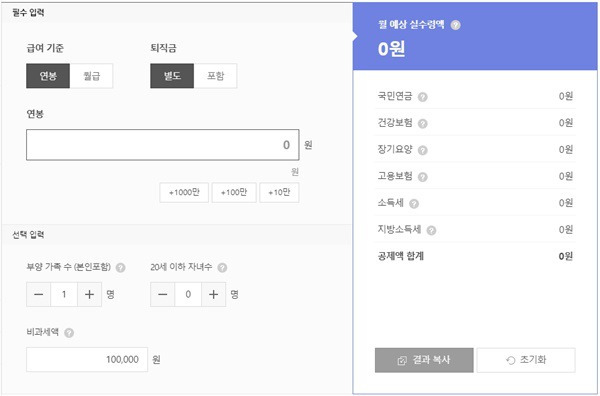Decrease 20세 이하 자녀수 with minus button
Viewport: 600px width, 396px height.
tap(162, 294)
